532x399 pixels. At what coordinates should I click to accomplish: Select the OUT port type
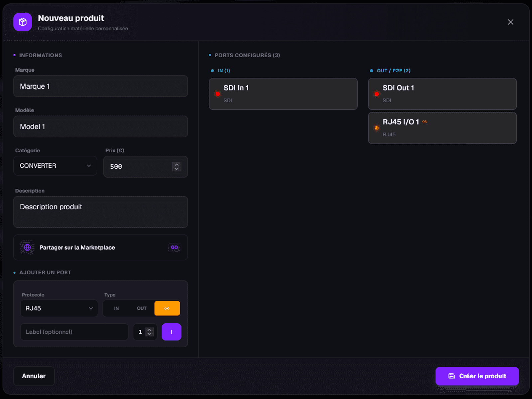point(142,308)
